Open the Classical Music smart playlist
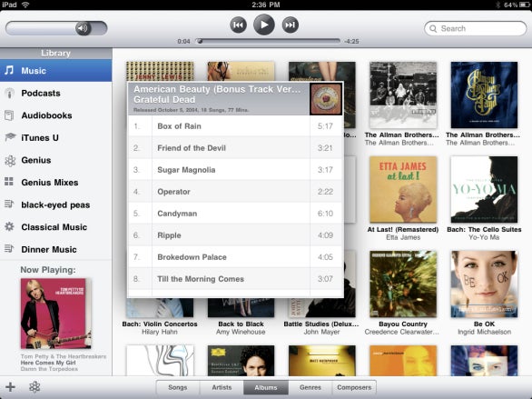This screenshot has width=532, height=399. [56, 227]
